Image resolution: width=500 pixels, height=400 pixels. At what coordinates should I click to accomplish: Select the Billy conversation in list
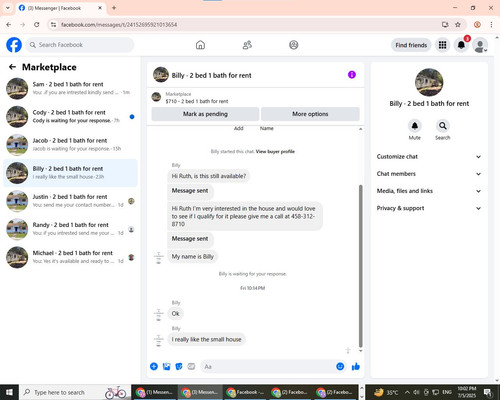tap(70, 173)
